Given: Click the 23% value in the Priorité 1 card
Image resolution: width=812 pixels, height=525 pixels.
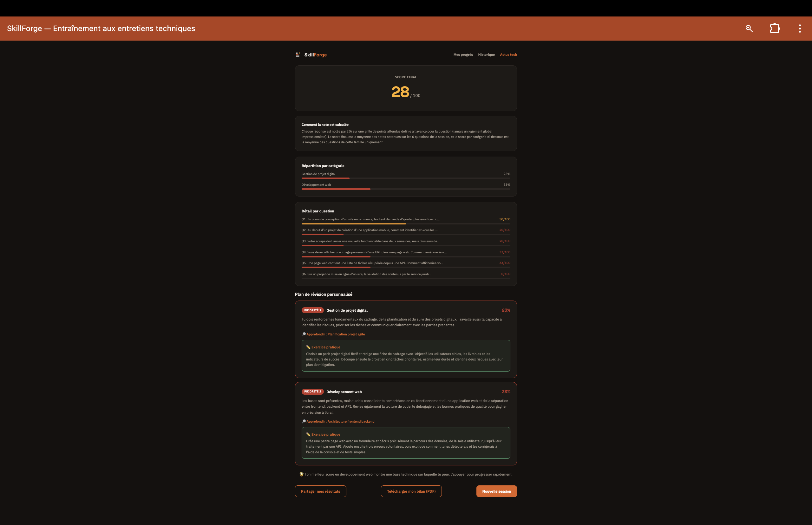Looking at the screenshot, I should [x=506, y=310].
